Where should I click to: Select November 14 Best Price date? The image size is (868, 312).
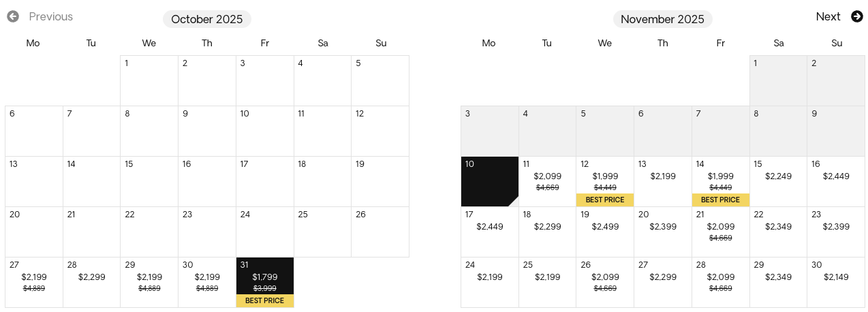[721, 182]
